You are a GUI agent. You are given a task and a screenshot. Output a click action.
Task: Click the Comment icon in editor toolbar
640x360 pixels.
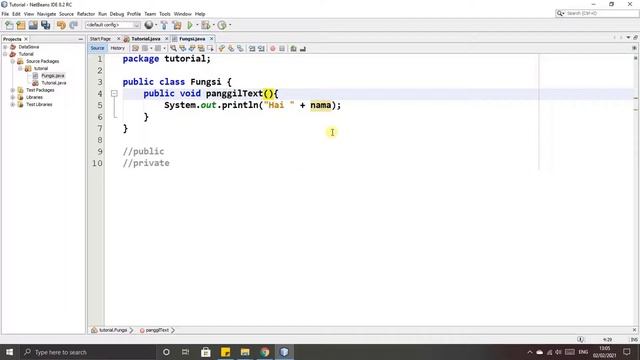click(293, 49)
